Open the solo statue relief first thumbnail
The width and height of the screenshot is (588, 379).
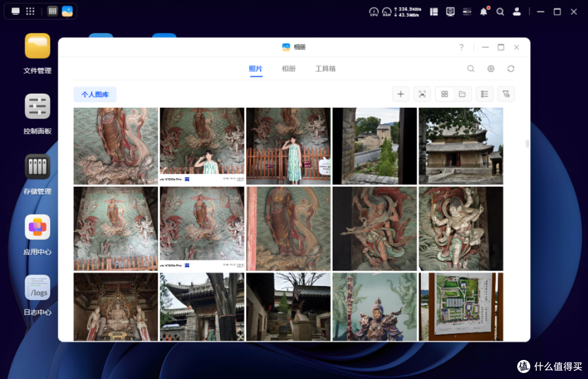pyautogui.click(x=115, y=146)
